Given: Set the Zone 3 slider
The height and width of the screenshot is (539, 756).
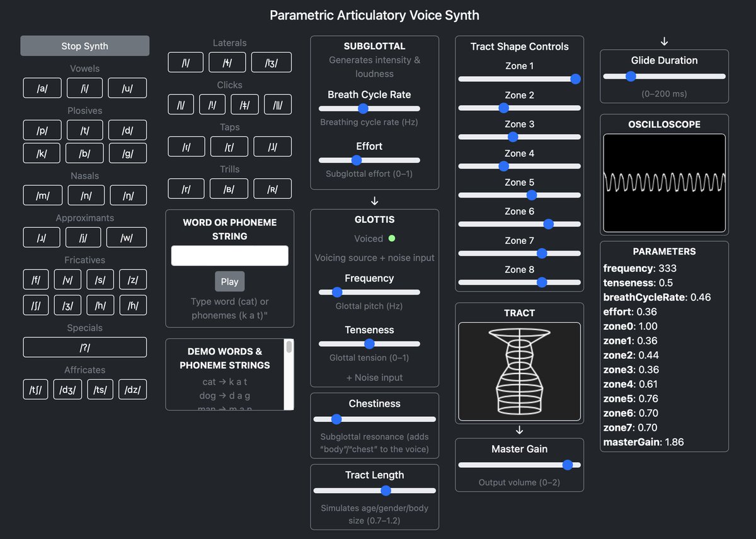Looking at the screenshot, I should pos(519,137).
